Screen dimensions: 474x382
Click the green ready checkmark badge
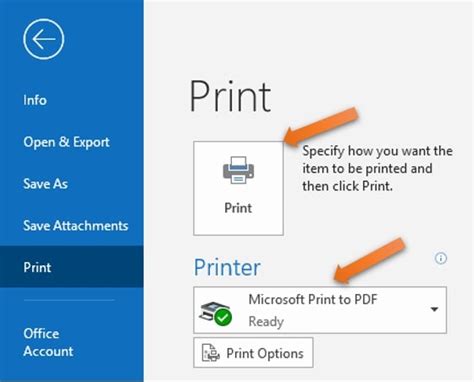[223, 317]
